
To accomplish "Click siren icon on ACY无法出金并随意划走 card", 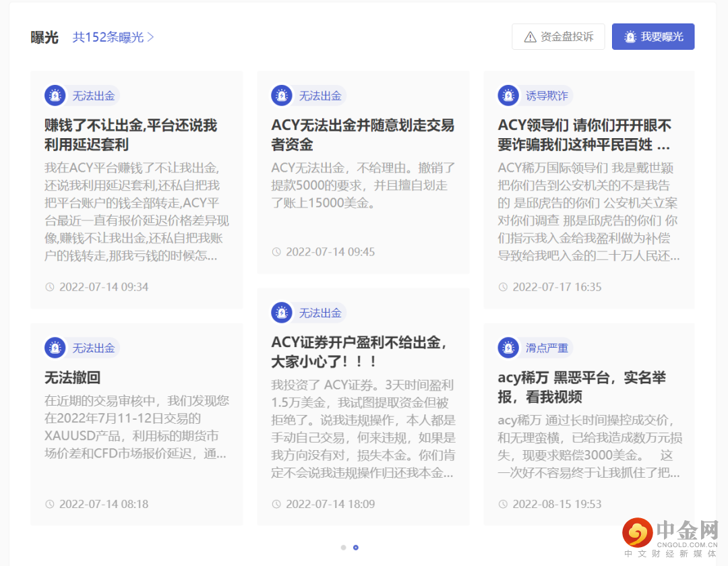I will [x=282, y=96].
